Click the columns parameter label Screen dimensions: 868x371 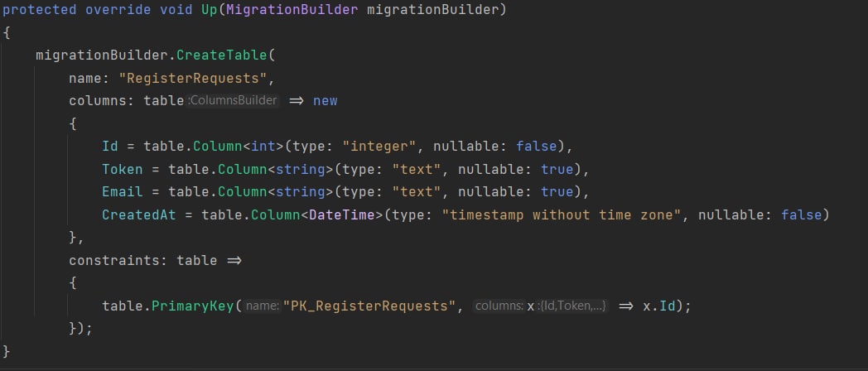[x=101, y=101]
